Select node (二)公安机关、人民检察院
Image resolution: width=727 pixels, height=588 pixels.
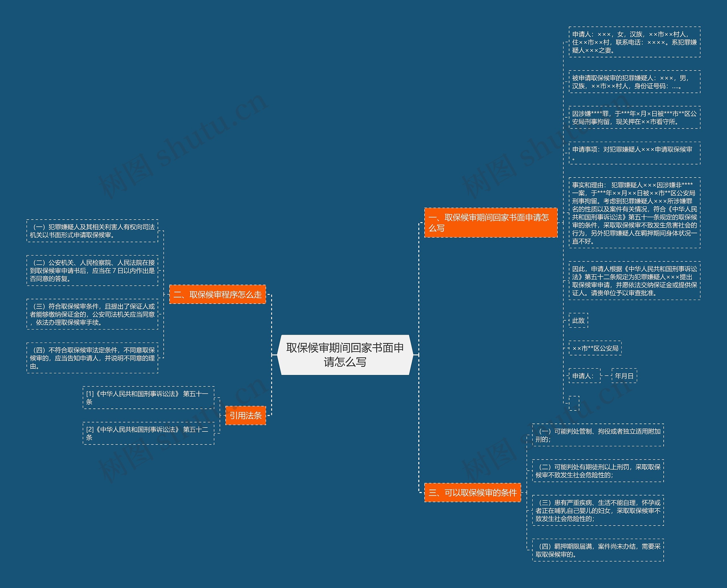pos(92,270)
